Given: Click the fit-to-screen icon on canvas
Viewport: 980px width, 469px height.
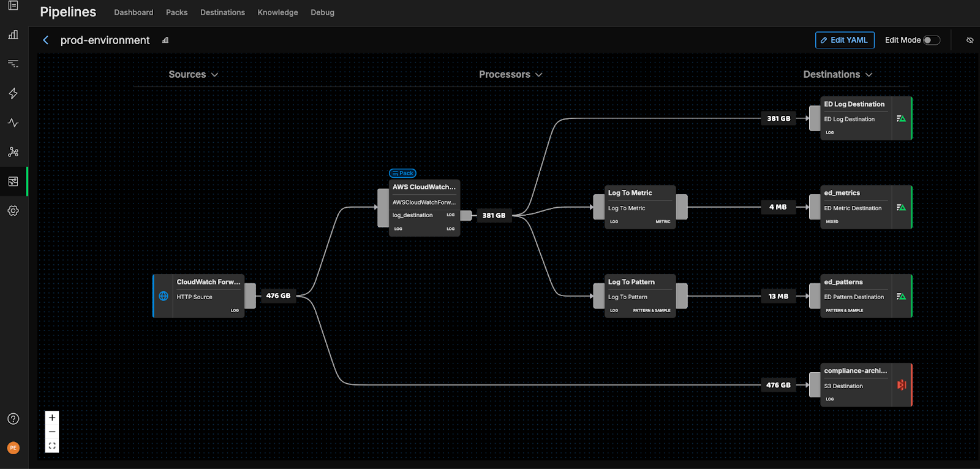Looking at the screenshot, I should (52, 446).
